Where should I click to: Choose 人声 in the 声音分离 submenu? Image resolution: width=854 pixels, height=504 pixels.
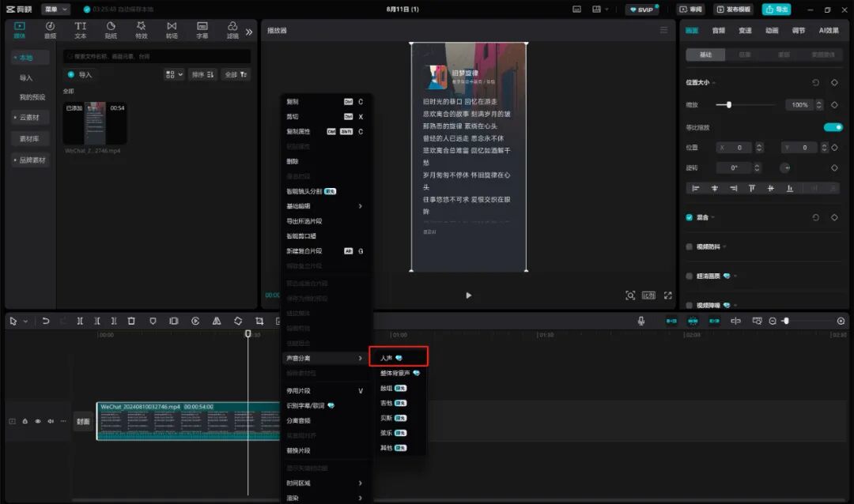point(398,358)
